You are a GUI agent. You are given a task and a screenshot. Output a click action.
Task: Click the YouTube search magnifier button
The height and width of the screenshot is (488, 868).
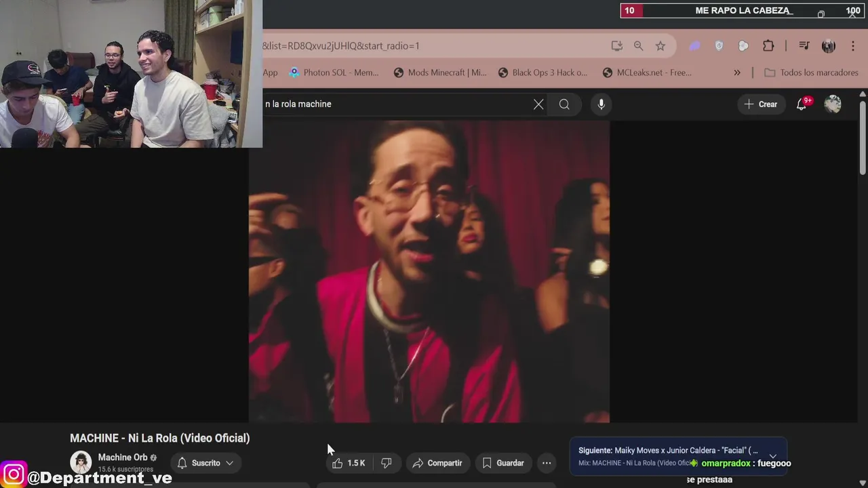pyautogui.click(x=564, y=104)
